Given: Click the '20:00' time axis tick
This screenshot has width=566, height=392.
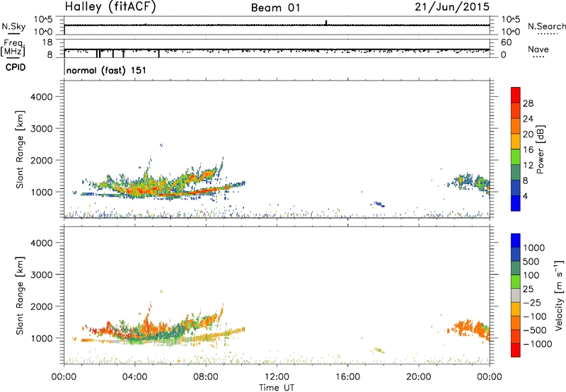Looking at the screenshot, I should click(419, 377).
